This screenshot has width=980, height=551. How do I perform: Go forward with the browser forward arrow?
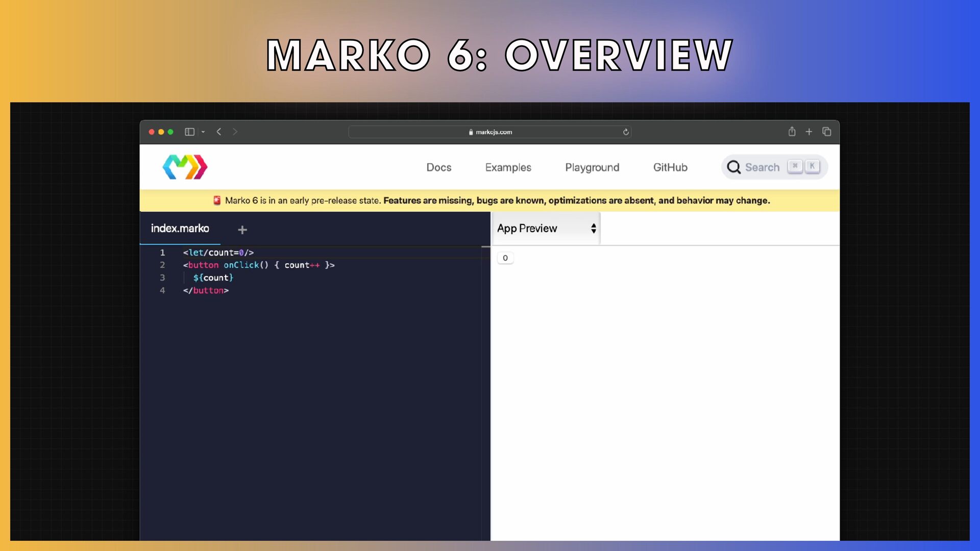[x=235, y=132]
